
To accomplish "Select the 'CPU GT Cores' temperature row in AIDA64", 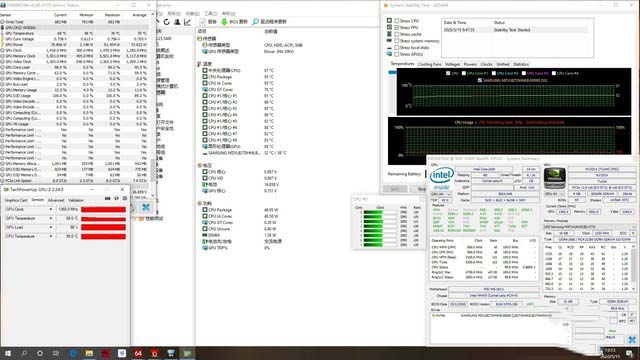I will pos(245,89).
